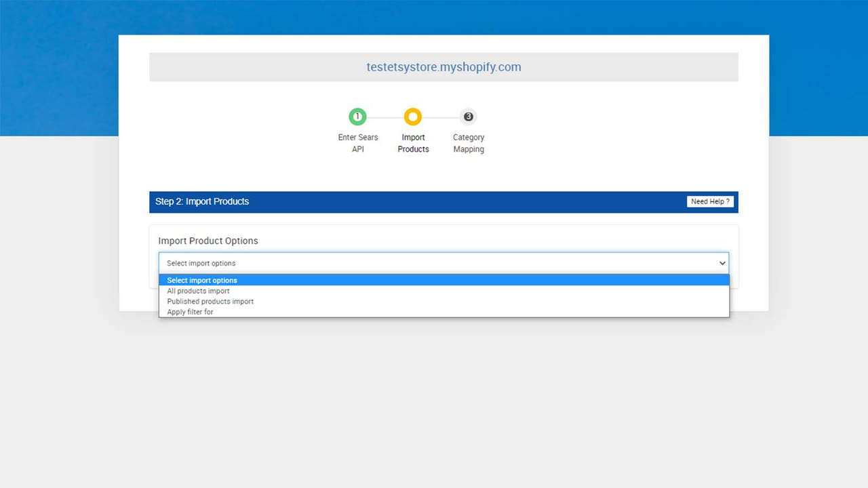This screenshot has width=868, height=488.
Task: Click 'Enter Sears API' step label
Action: pos(358,143)
